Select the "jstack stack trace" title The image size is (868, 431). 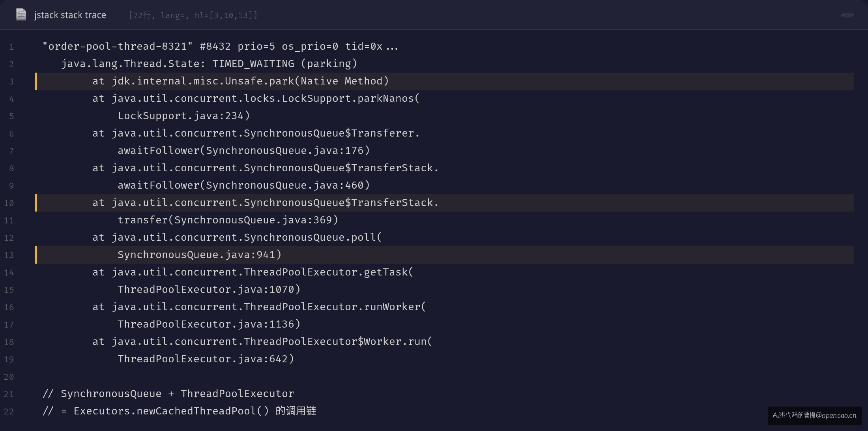70,15
